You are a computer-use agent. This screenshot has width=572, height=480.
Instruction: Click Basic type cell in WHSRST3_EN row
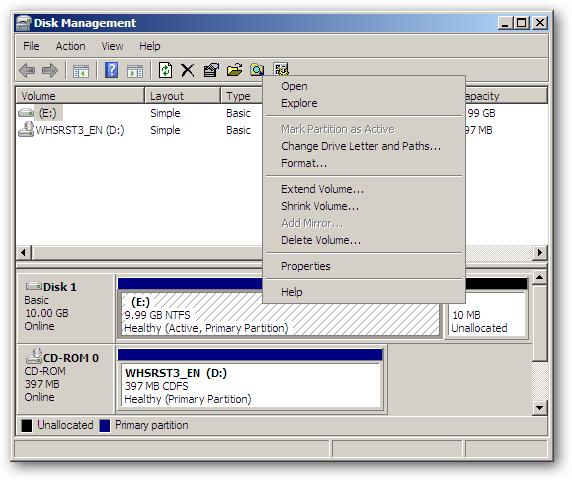pos(238,130)
